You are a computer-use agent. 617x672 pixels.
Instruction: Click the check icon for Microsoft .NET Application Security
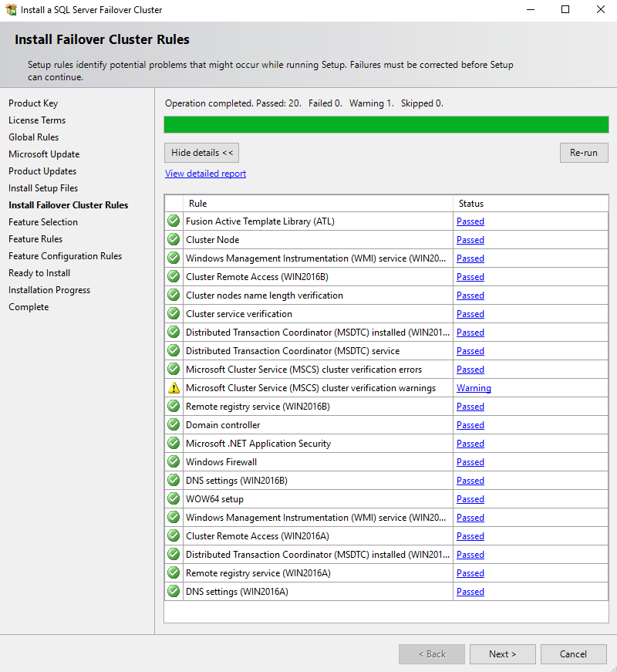(174, 443)
